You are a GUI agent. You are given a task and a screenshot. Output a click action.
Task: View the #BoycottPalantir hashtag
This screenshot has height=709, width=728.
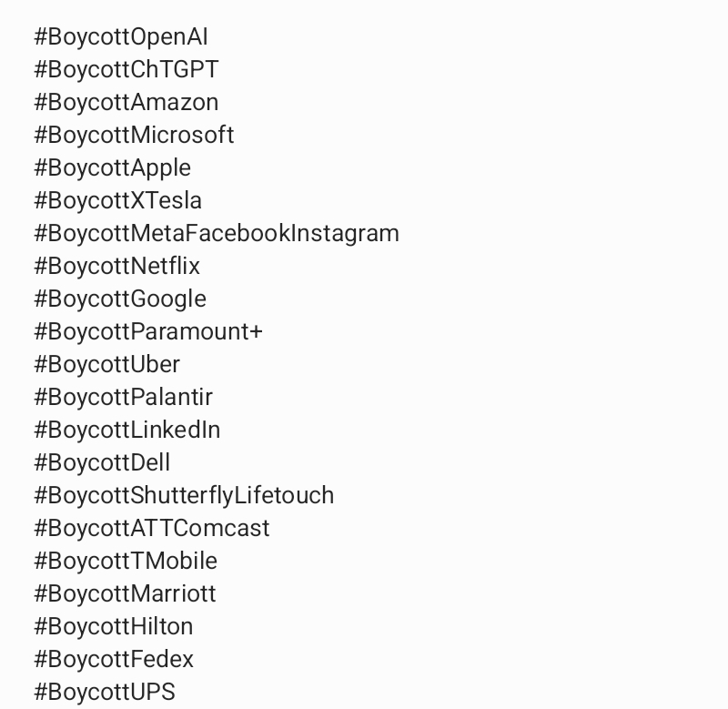point(124,398)
